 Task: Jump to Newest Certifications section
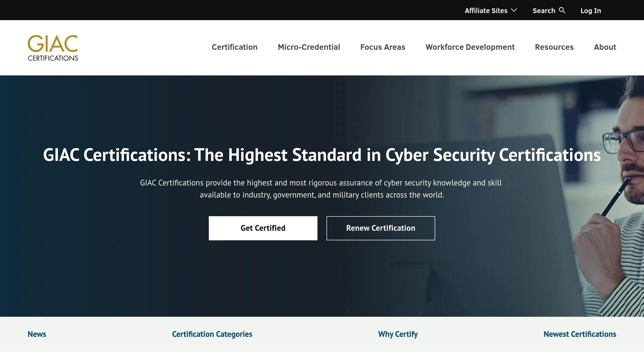580,334
